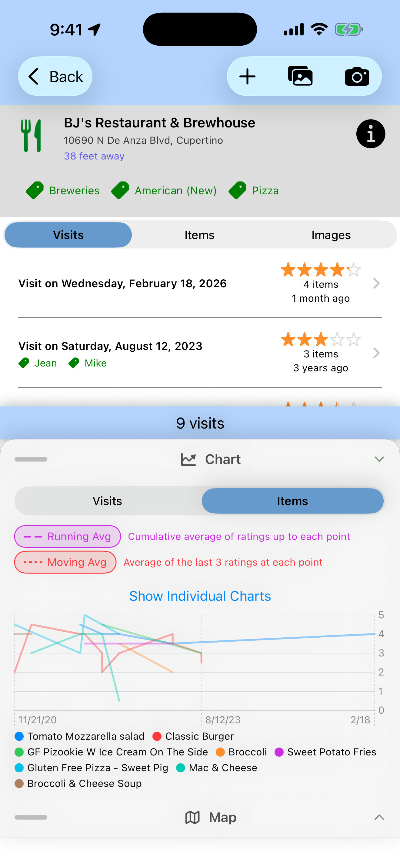Switch the chart to Visits mode

[107, 501]
